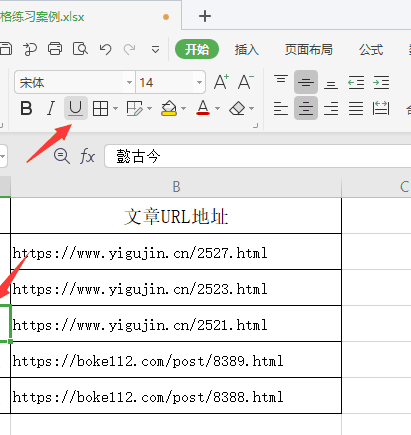Justify text alignment
Screen dimensions: 411x435
coord(356,108)
